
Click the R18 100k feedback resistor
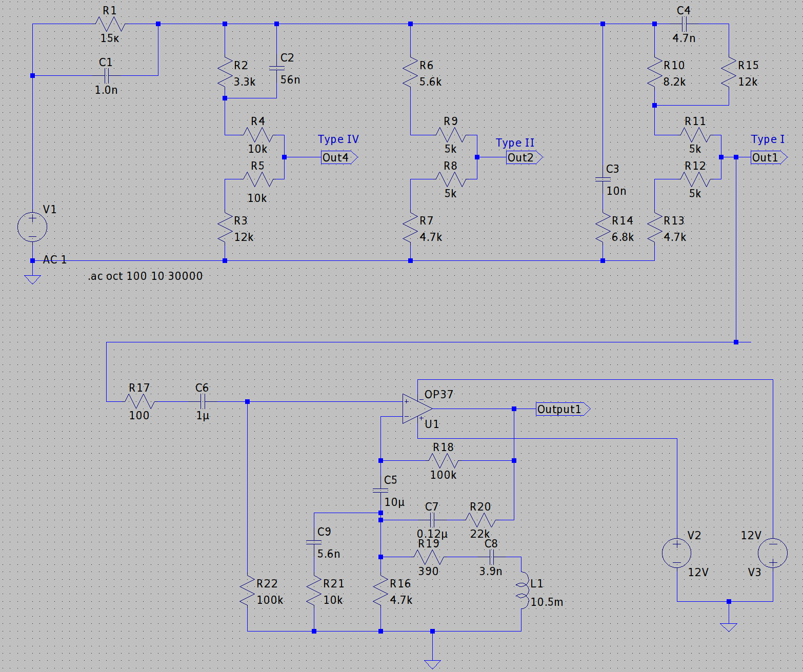443,461
